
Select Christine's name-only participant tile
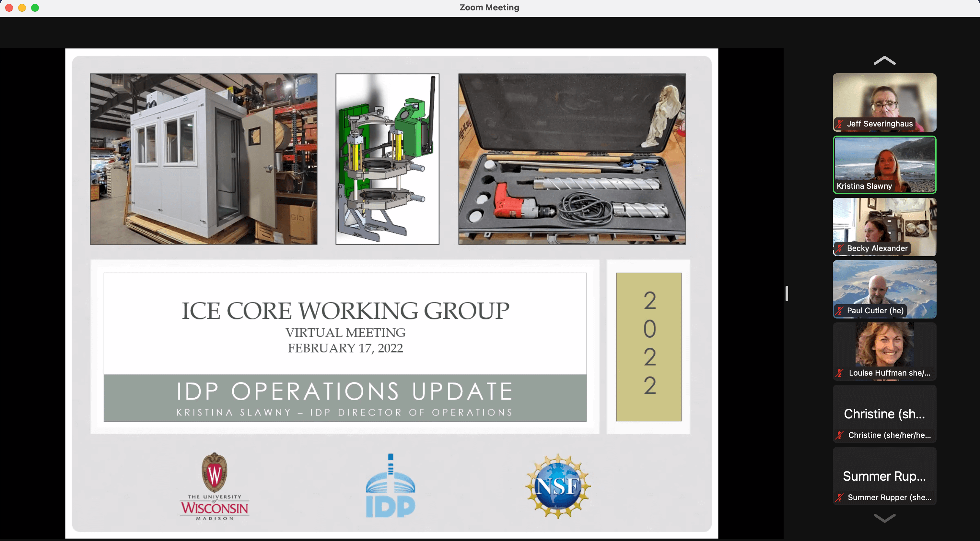[884, 413]
